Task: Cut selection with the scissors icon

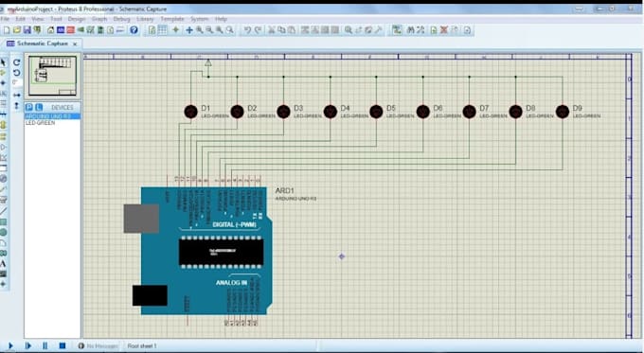Action: coord(272,30)
